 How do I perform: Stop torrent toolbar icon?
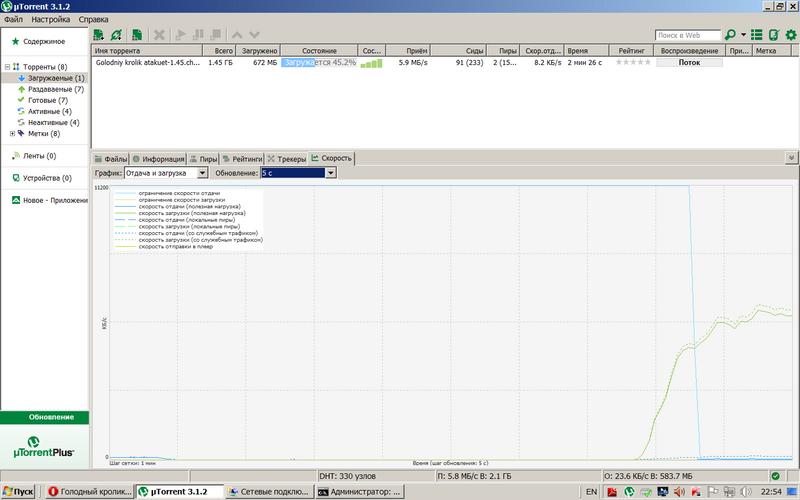(216, 35)
